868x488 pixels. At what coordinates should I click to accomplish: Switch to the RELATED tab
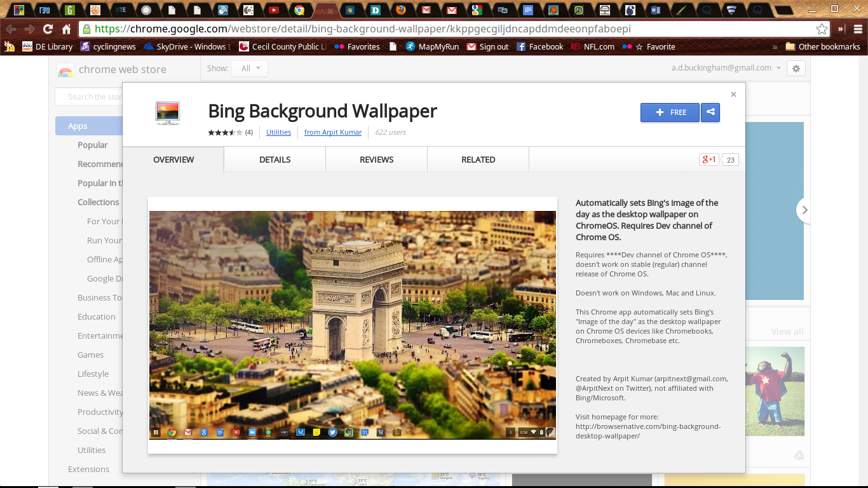tap(478, 159)
